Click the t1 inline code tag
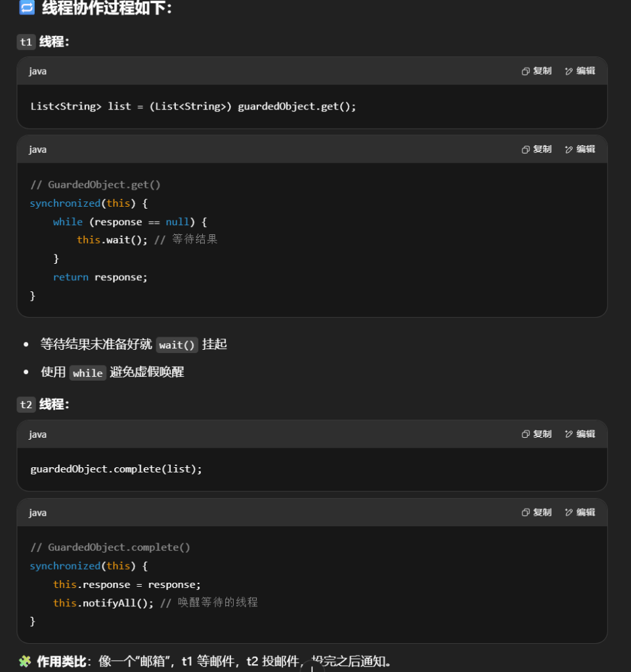 tap(26, 42)
